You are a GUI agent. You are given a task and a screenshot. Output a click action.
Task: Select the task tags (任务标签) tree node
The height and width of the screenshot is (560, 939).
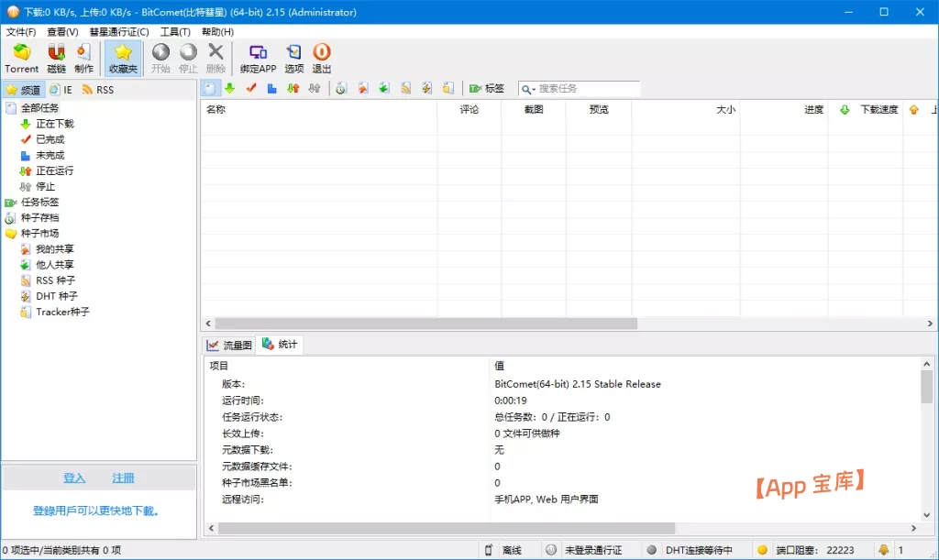tap(39, 202)
